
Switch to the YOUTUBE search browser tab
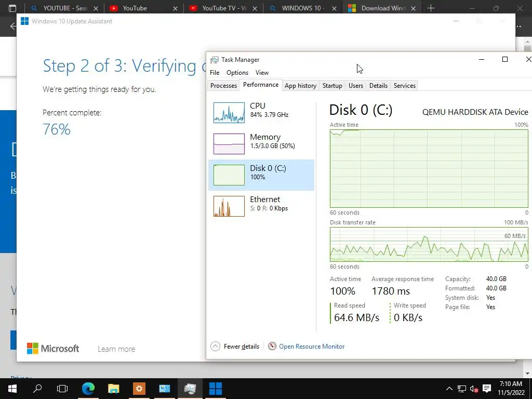[x=64, y=8]
